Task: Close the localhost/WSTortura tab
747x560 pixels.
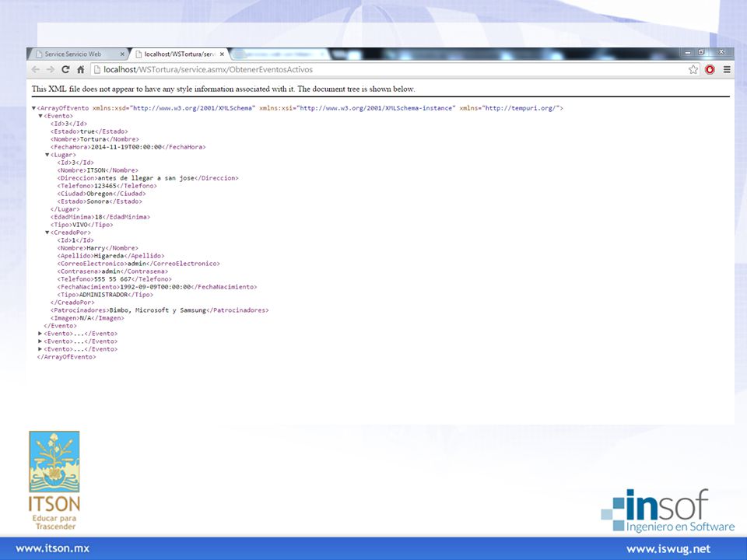Action: point(222,54)
